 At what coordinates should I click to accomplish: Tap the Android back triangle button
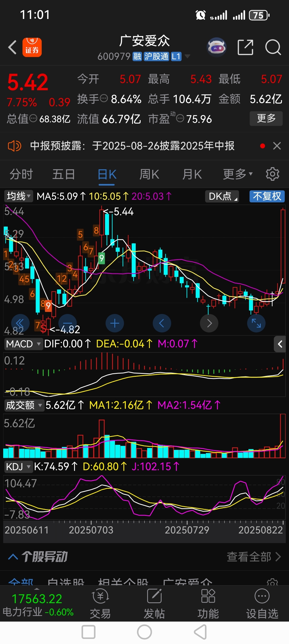point(200,632)
